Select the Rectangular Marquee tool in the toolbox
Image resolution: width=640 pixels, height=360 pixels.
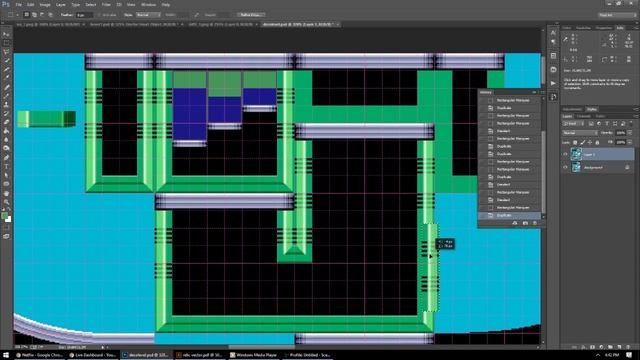(x=6, y=43)
